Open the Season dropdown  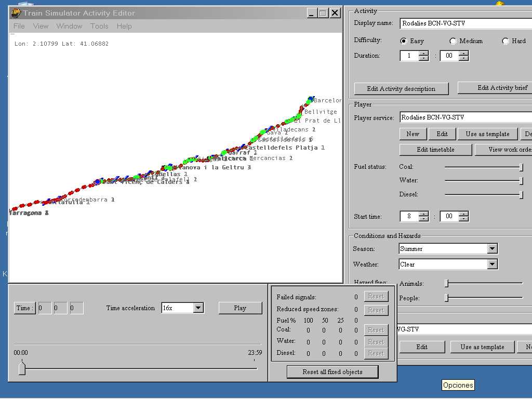pyautogui.click(x=492, y=249)
